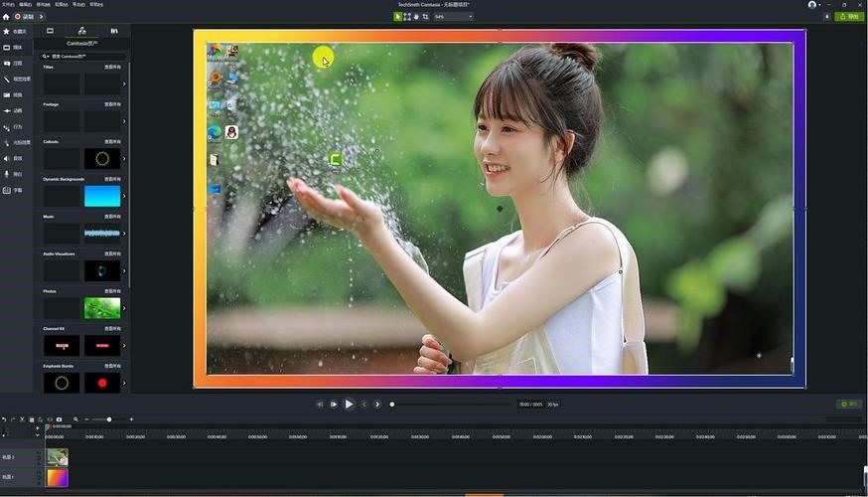Jump to the next media marker
Screen dimensions: 868x497
tap(377, 405)
